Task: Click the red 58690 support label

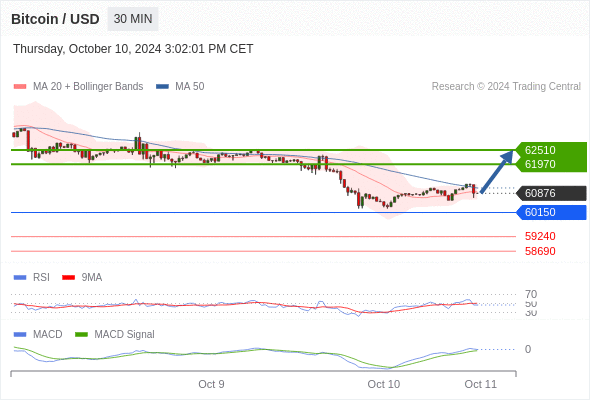Action: pos(540,251)
